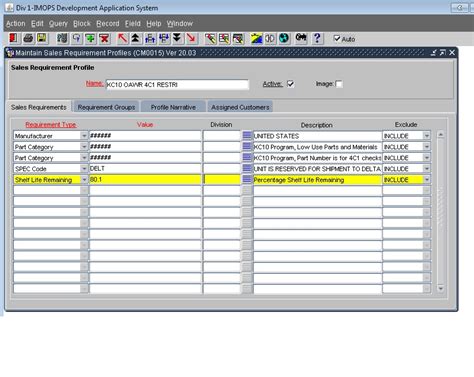Image resolution: width=474 pixels, height=377 pixels.
Task: Click the green plus insert record icon
Action: pos(90,38)
